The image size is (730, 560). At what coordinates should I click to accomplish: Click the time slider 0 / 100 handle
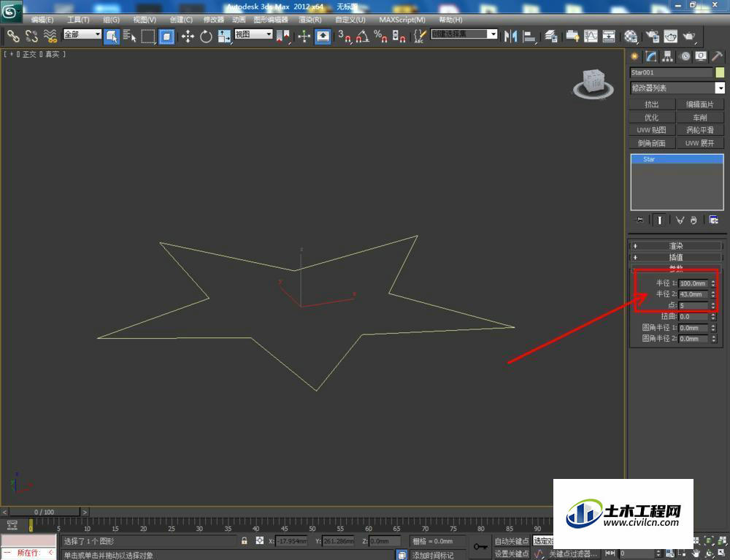[x=45, y=512]
